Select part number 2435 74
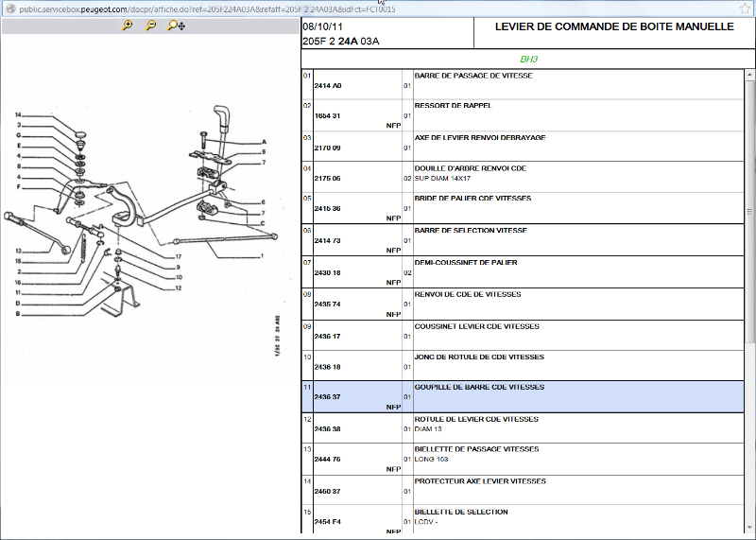The image size is (756, 540). pos(327,304)
